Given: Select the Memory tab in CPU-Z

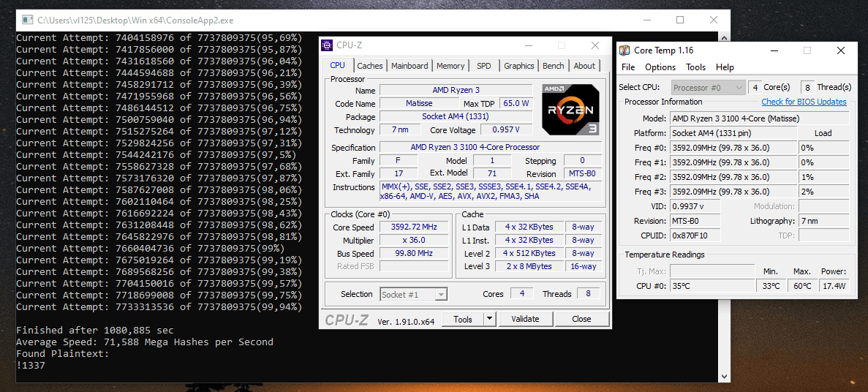Looking at the screenshot, I should pos(450,66).
